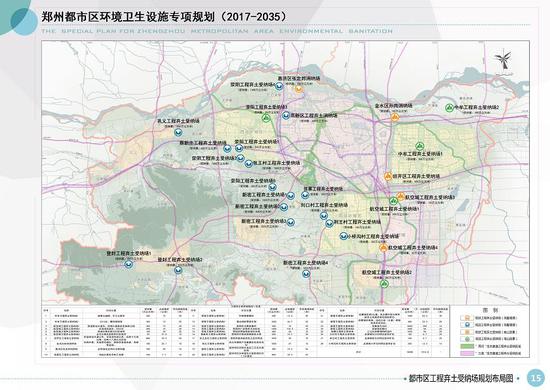Click the label text 金水区孙岗消纳场
The height and width of the screenshot is (390, 550).
pos(394,106)
